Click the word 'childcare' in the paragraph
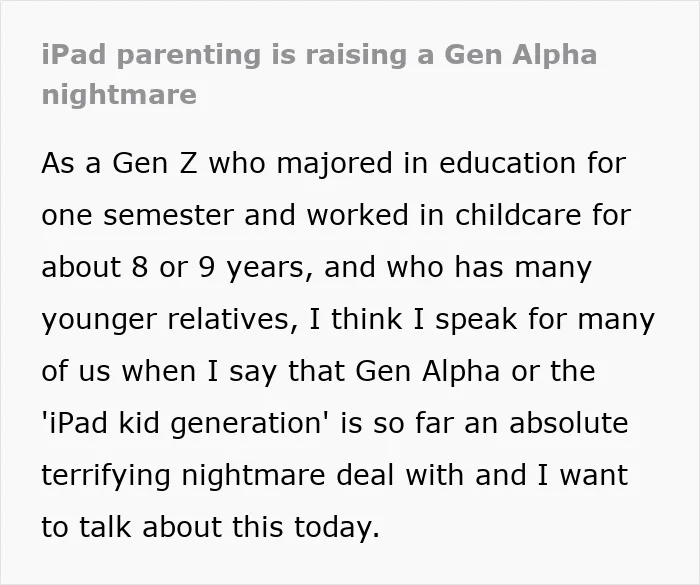 (x=518, y=215)
